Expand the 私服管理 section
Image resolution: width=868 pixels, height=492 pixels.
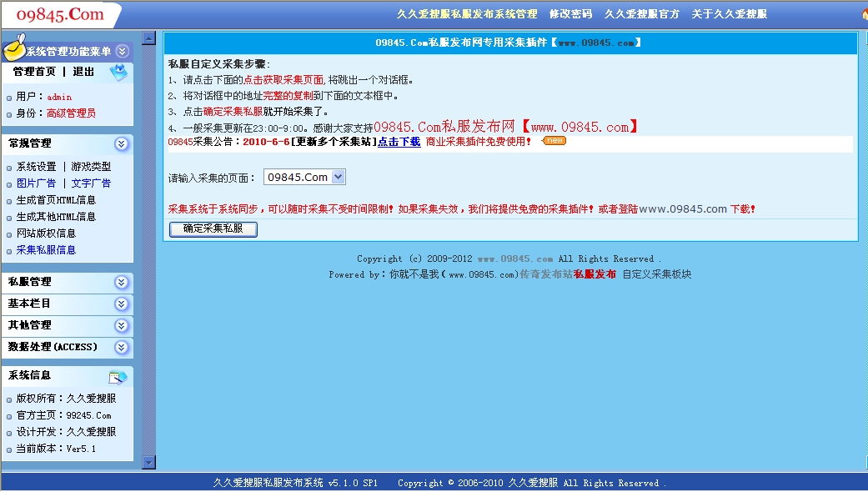(122, 283)
